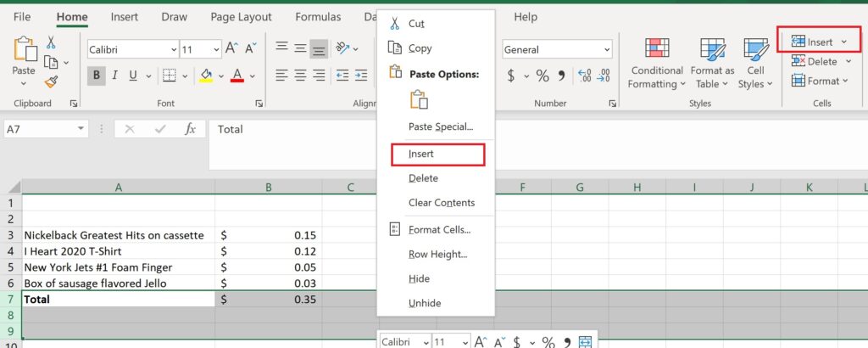Click the Copy icon in Clipboard group

point(52,62)
